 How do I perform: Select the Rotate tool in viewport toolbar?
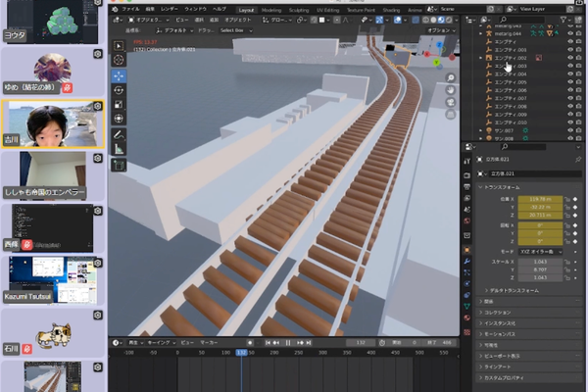point(119,90)
